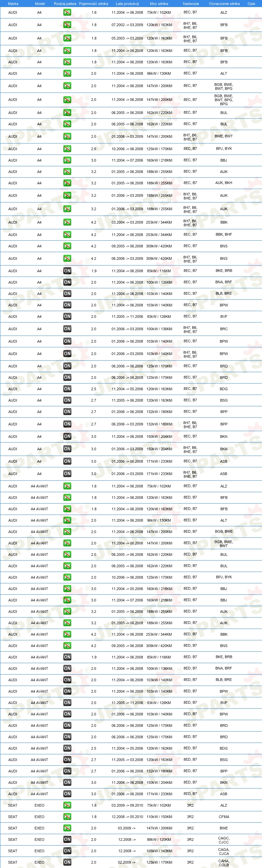
Task: Click the PB icon in the A4 Avant BPJ, BYK row
Action: (67, 577)
